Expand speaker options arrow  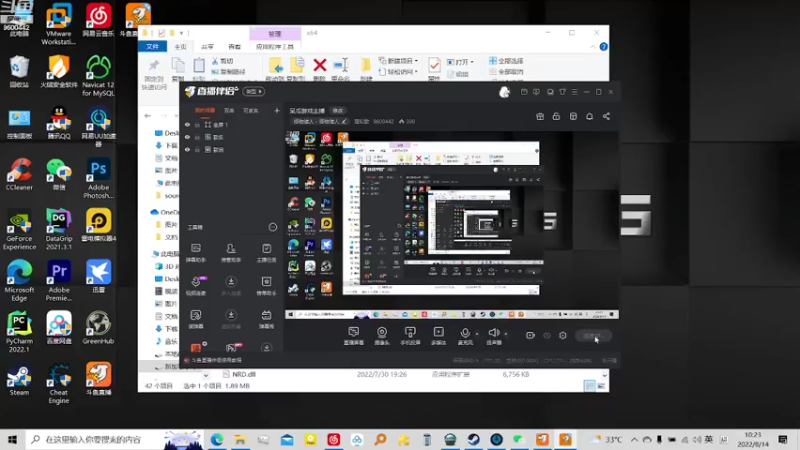(x=506, y=334)
